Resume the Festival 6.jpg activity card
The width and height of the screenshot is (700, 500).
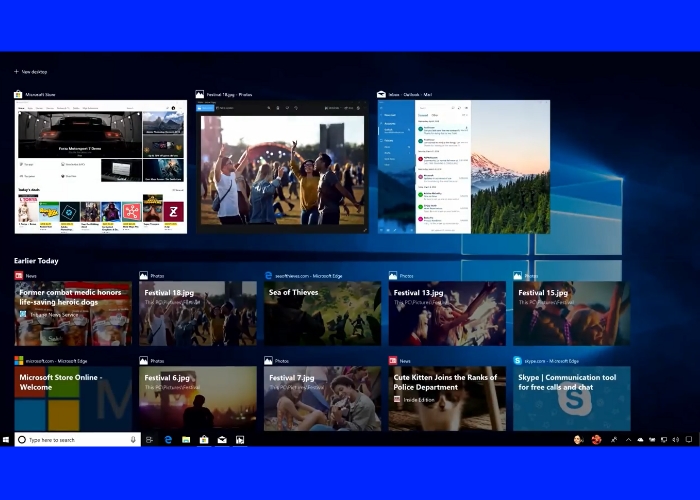click(198, 399)
